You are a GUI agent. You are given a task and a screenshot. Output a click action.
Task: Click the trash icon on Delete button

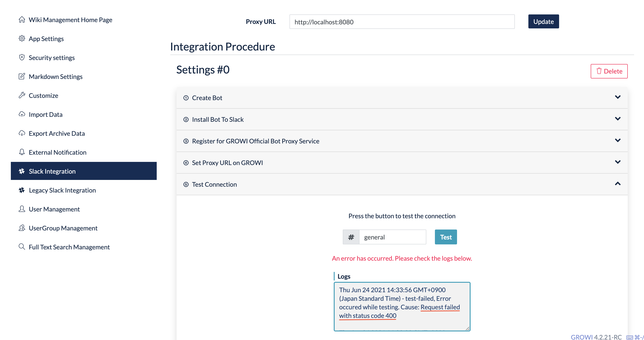(x=599, y=71)
